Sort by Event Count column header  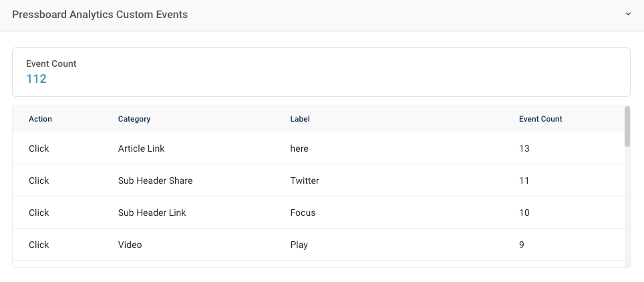[x=540, y=119]
